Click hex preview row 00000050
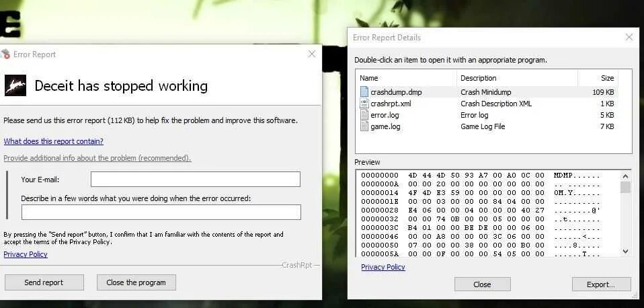The width and height of the screenshot is (644, 308). pos(481,245)
